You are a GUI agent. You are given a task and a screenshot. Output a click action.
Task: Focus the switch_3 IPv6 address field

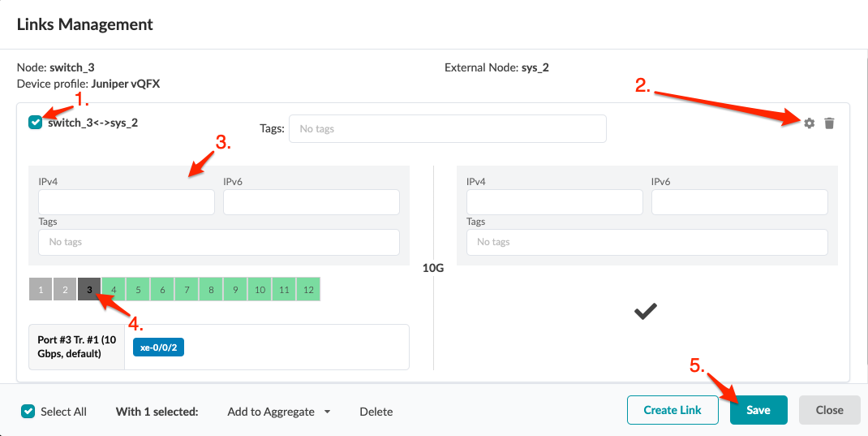coord(312,202)
